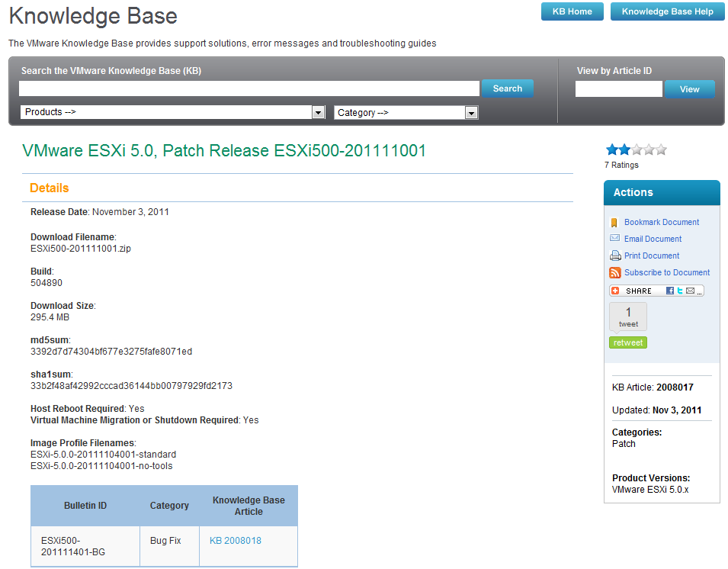This screenshot has height=569, width=728.
Task: Click the green retweet button
Action: coord(627,342)
